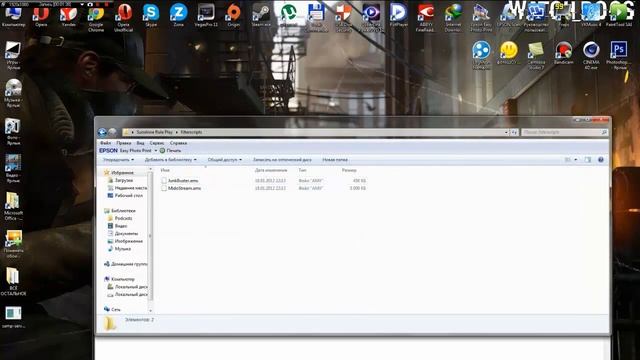Open the PotPlayer desktop shortcut
This screenshot has height=360, width=640.
(x=398, y=16)
